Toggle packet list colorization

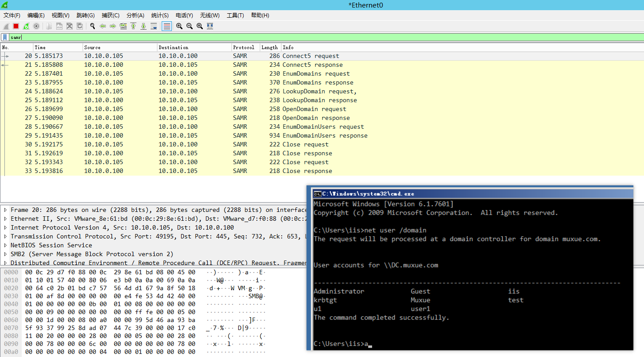167,26
